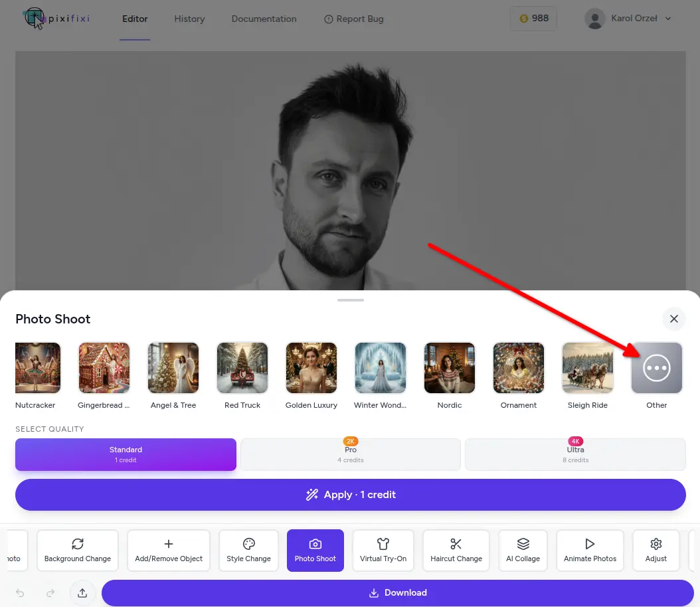This screenshot has height=607, width=700.
Task: Switch to the History tab
Action: point(189,19)
